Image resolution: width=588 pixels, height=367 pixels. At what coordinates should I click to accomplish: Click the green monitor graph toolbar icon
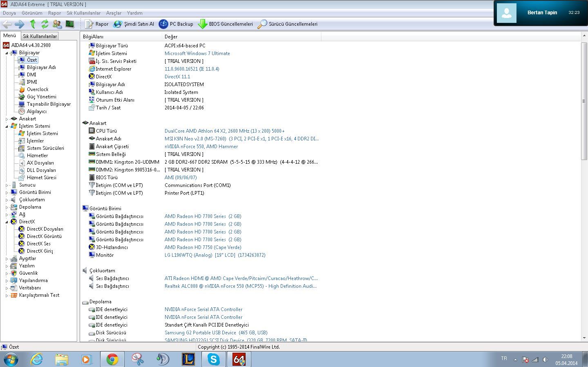click(70, 24)
